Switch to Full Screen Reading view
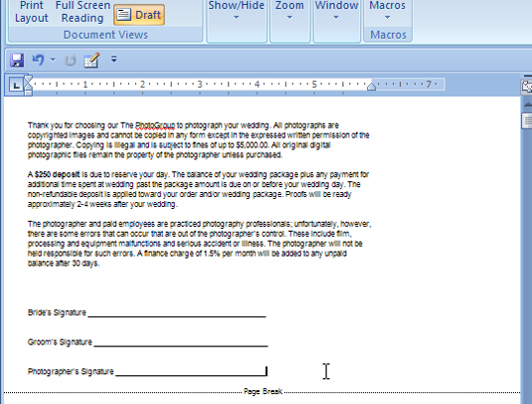The height and width of the screenshot is (404, 532). (83, 12)
